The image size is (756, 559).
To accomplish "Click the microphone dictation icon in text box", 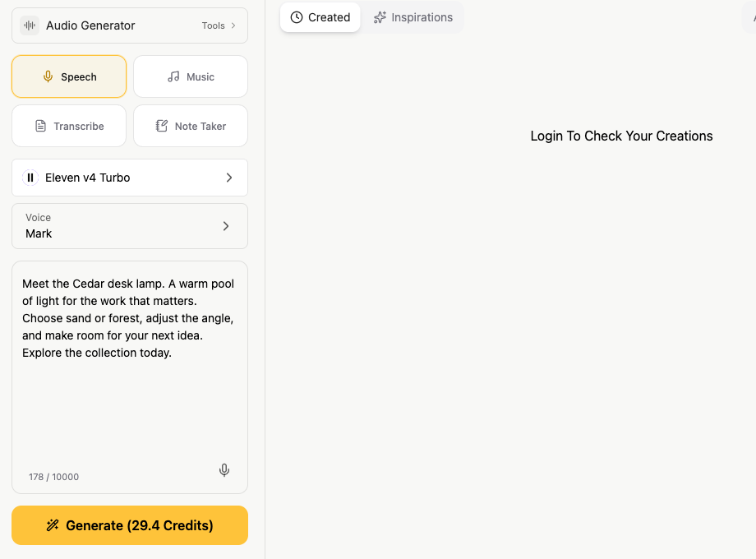I will [x=224, y=470].
